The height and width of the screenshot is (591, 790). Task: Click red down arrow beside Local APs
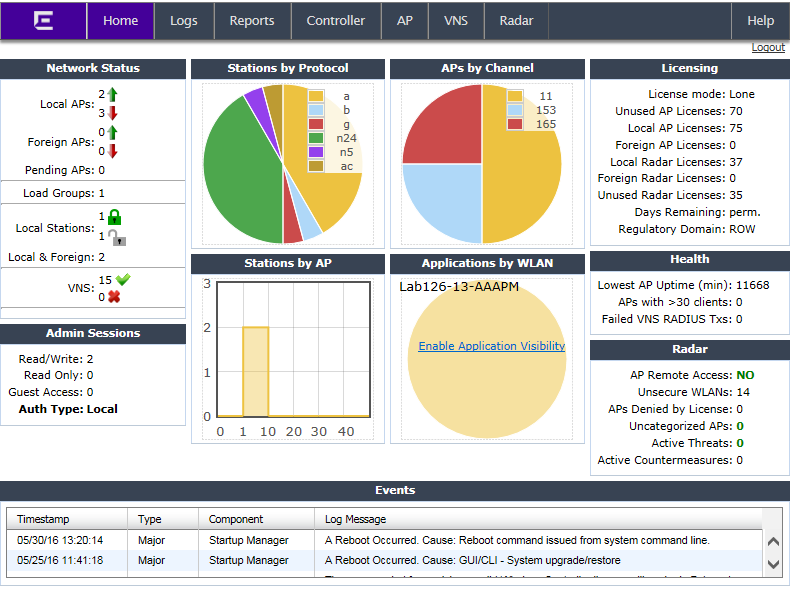point(113,113)
